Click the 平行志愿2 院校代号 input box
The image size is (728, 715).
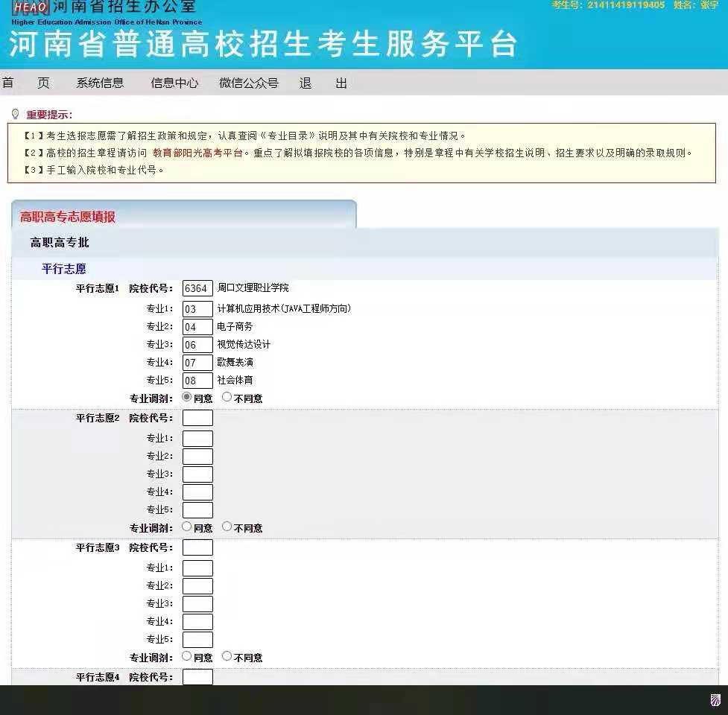(197, 418)
